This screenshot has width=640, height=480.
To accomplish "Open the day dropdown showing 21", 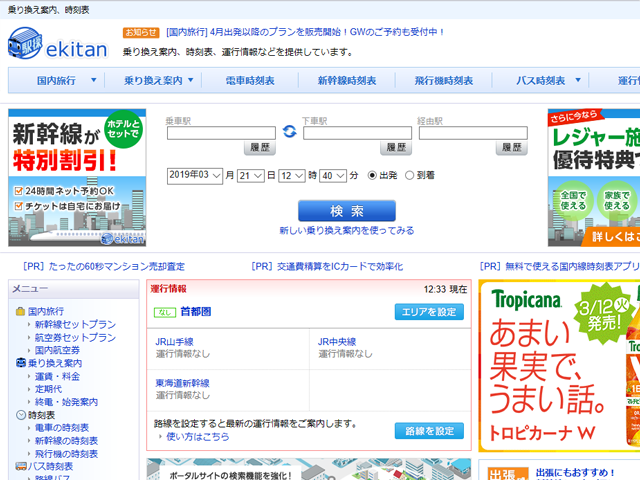I will point(250,175).
